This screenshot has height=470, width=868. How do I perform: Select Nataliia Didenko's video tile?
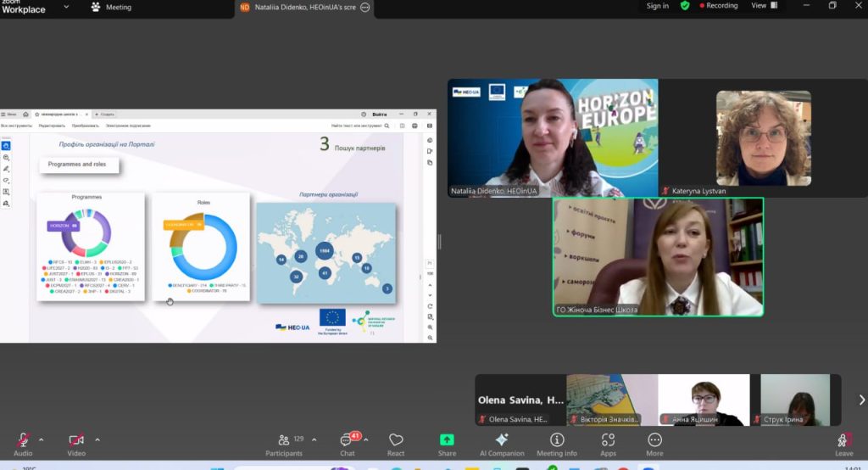tap(553, 138)
